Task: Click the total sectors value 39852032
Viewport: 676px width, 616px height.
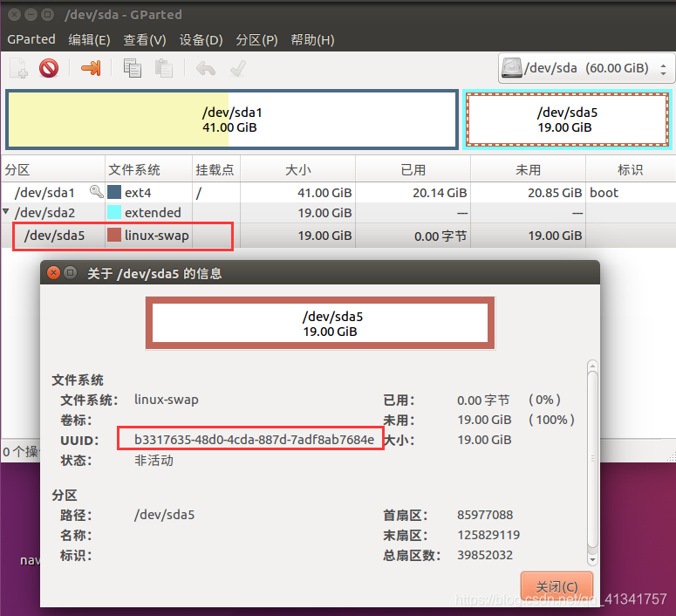Action: point(485,555)
